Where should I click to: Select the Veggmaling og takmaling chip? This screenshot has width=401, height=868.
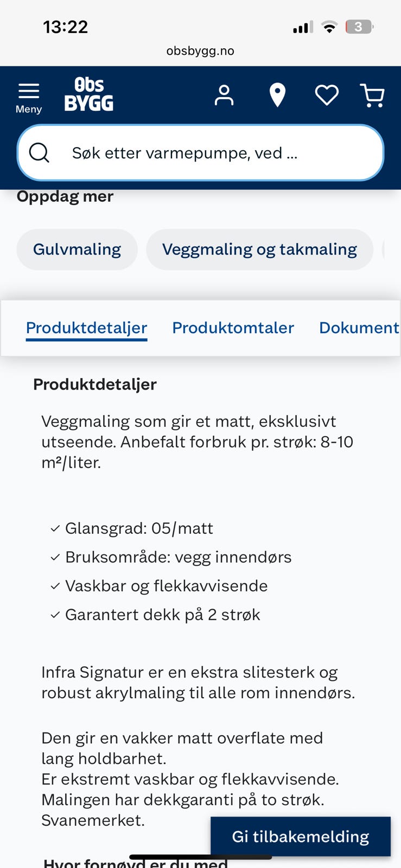[259, 249]
